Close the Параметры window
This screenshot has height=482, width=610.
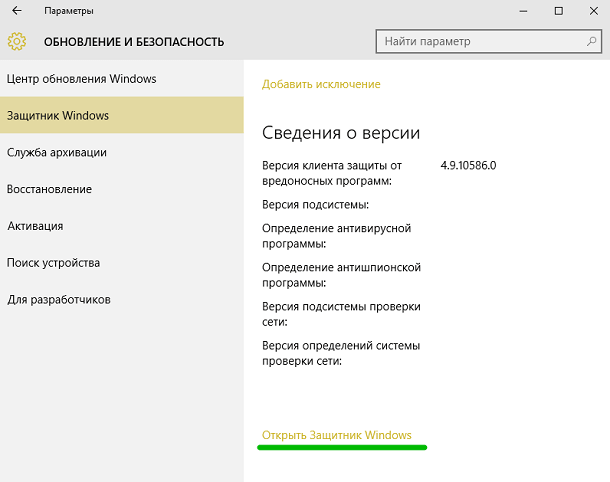coord(590,11)
